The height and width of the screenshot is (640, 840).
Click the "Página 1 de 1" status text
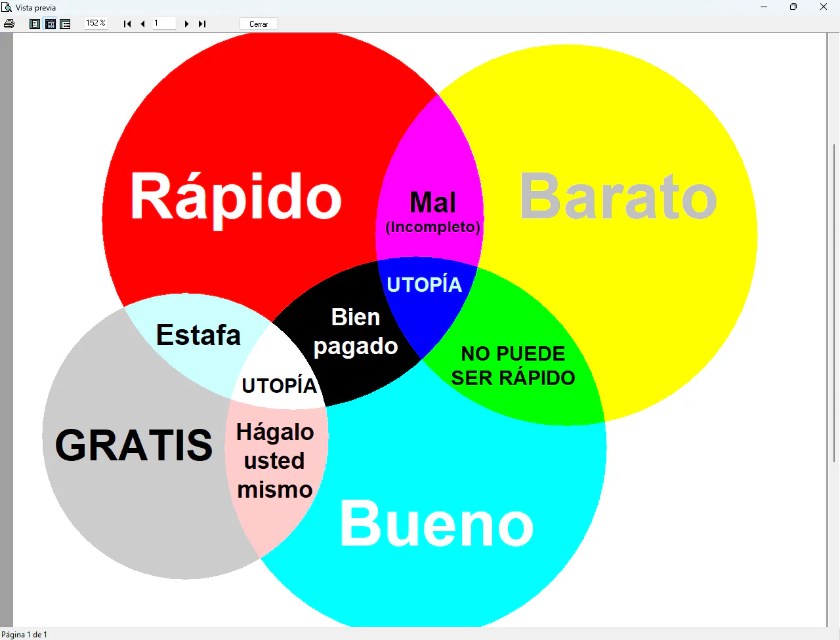[24, 634]
